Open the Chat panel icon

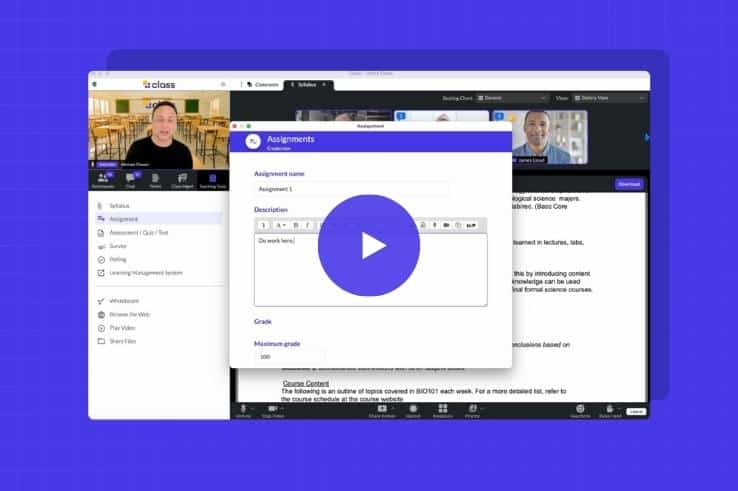coord(130,179)
